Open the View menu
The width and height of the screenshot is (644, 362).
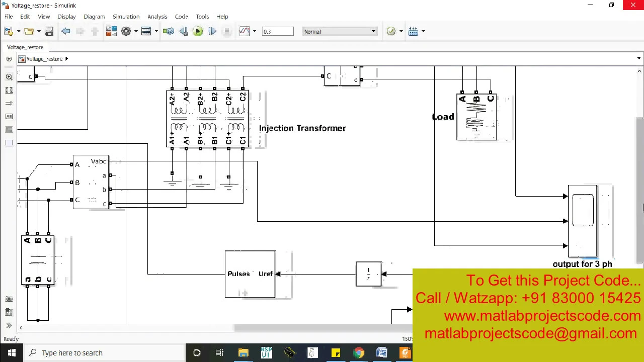44,17
